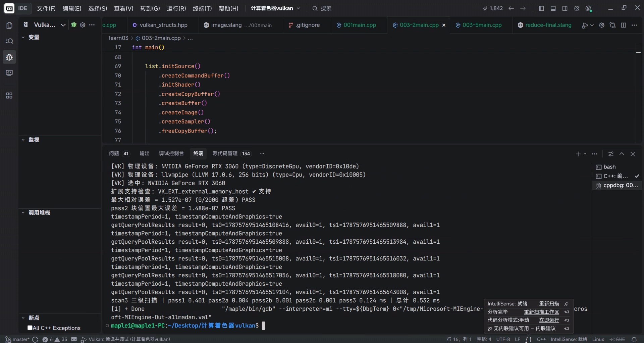Viewport: 644px width, 343px height.
Task: Toggle the All C++ Exceptions checkbox
Action: coord(30,328)
